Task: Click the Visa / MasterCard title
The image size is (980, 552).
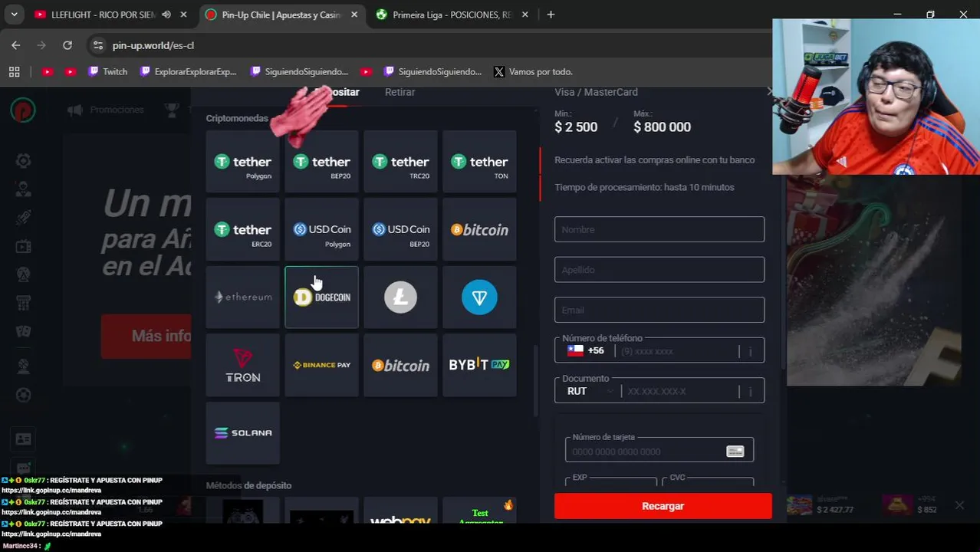Action: pos(596,92)
